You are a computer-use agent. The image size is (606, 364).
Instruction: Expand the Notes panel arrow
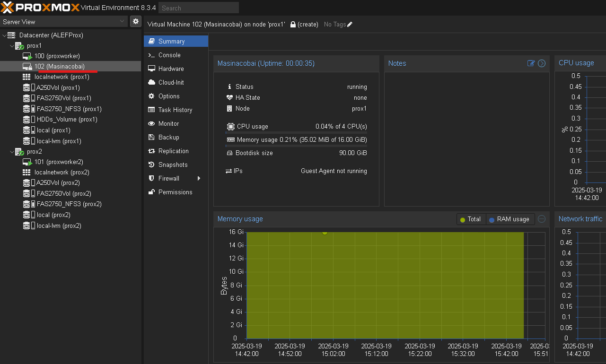[x=542, y=63]
